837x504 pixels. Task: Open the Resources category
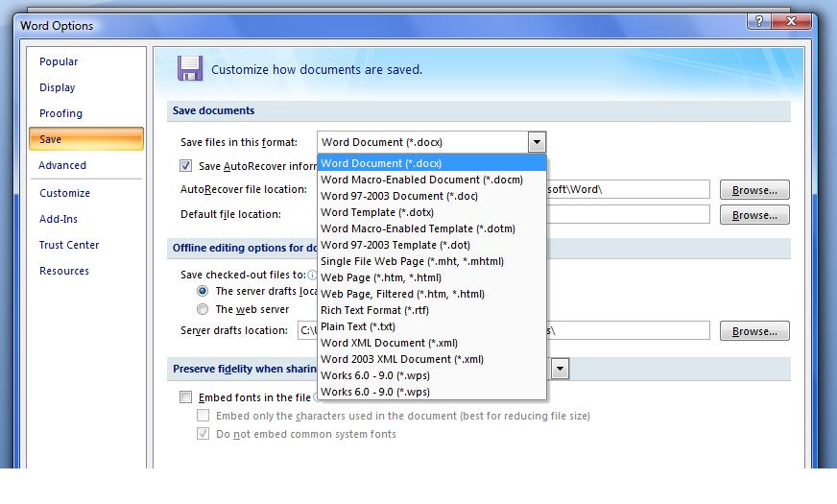pos(64,271)
